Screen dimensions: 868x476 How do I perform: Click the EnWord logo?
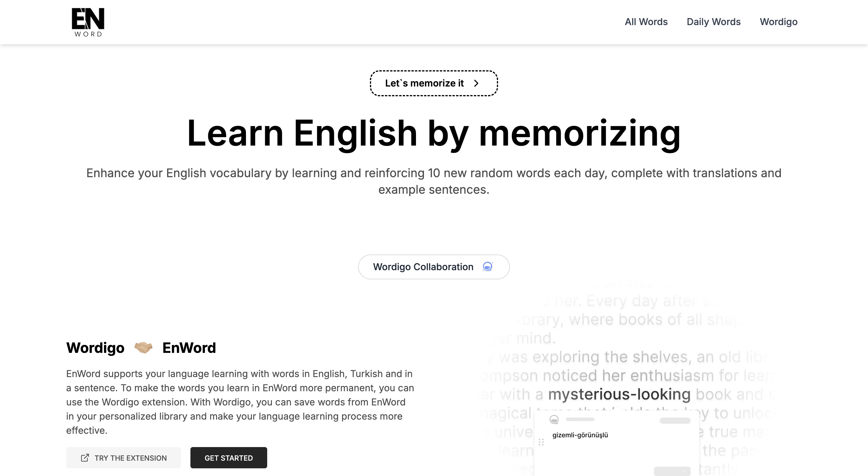[x=88, y=22]
